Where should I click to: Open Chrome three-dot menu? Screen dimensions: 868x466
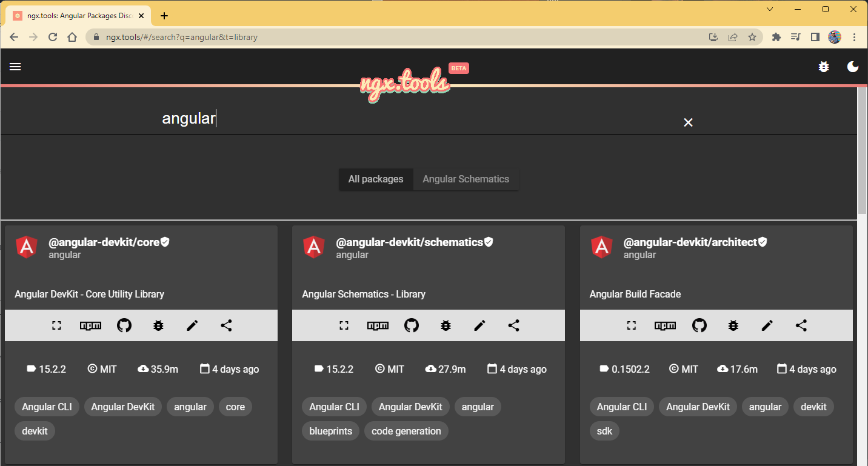855,37
